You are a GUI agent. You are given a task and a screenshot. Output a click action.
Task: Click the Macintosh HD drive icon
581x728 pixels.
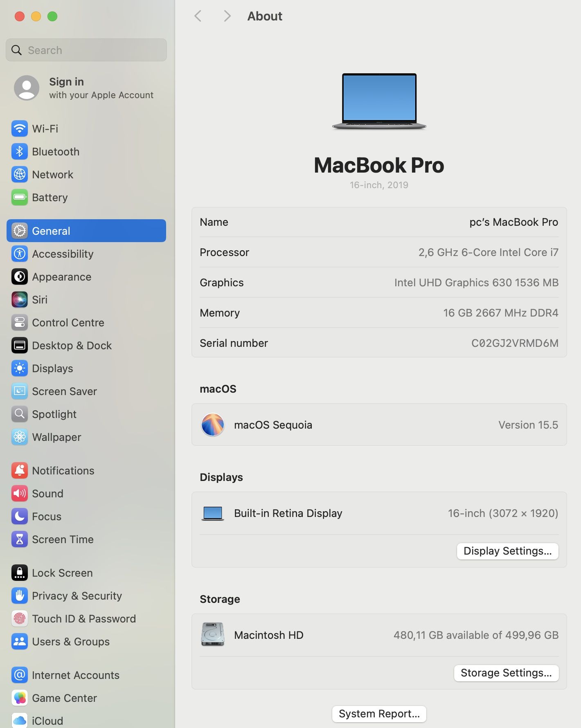pyautogui.click(x=213, y=635)
